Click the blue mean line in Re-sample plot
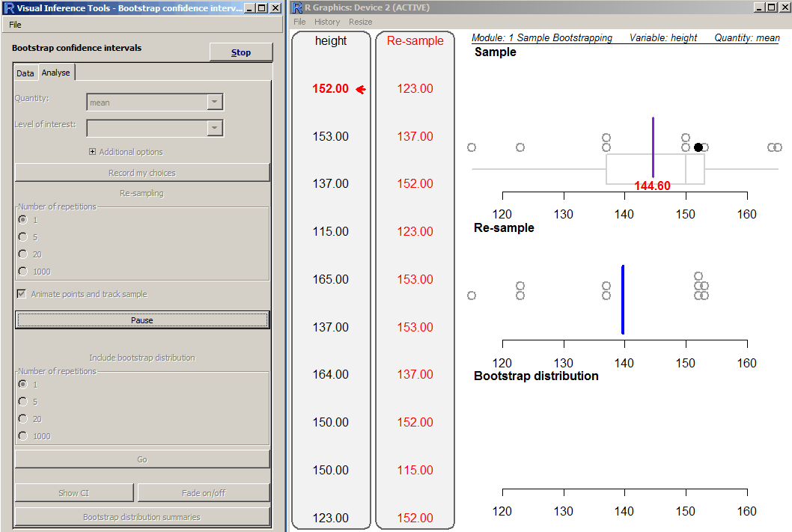 click(623, 299)
